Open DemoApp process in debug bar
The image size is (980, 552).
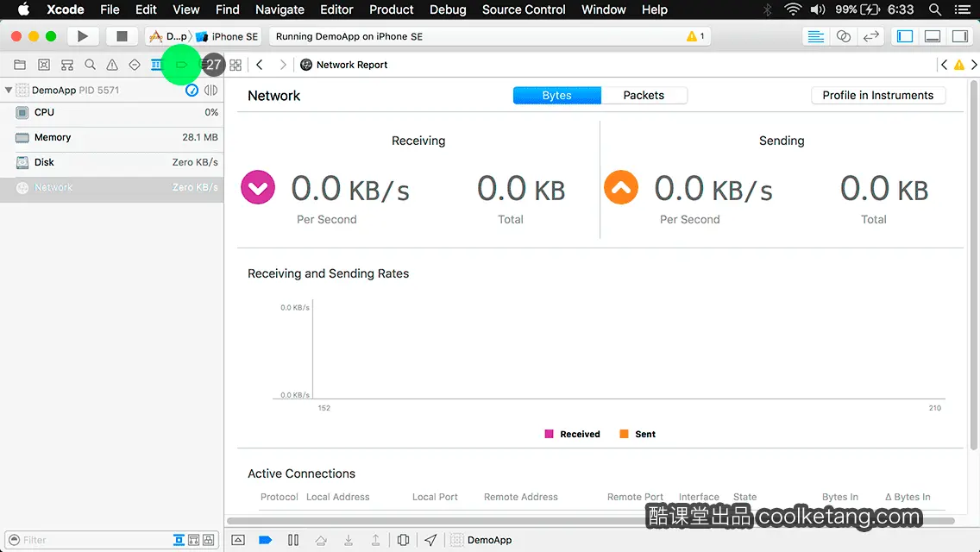tap(481, 540)
